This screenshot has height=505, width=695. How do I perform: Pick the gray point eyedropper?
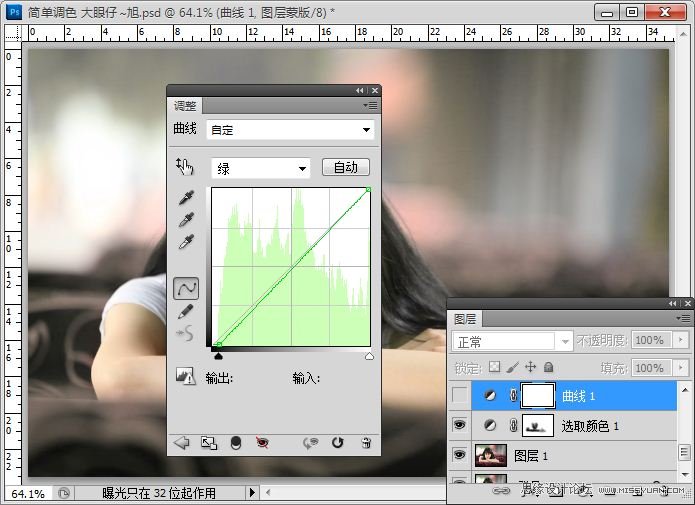click(186, 219)
